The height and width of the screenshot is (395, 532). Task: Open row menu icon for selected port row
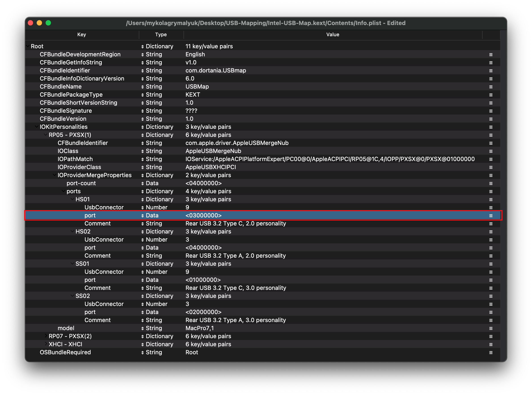tap(491, 216)
